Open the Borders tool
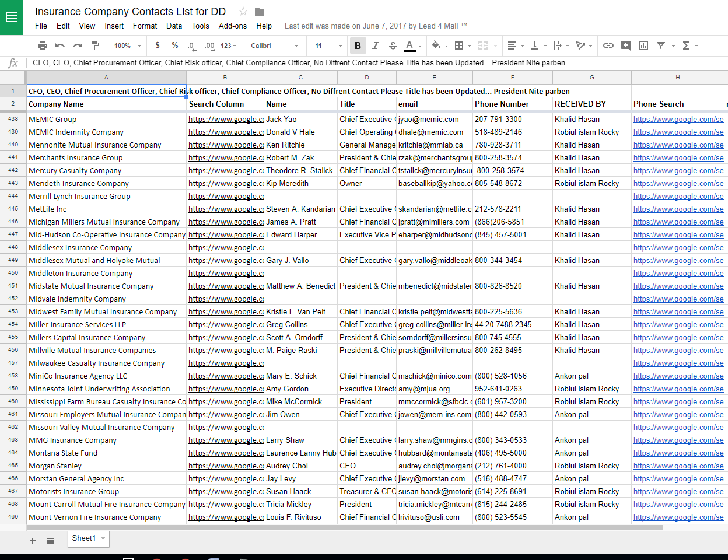 click(x=459, y=45)
